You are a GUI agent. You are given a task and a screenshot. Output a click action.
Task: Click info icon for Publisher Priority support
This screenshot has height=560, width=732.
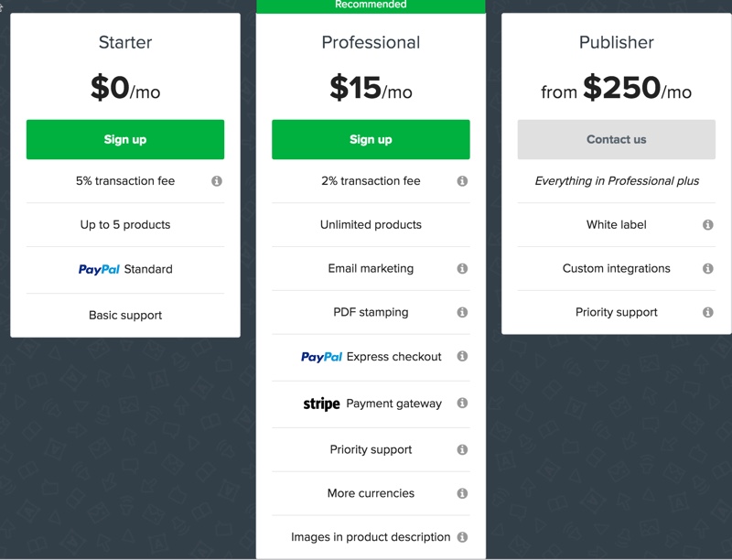[x=707, y=312]
